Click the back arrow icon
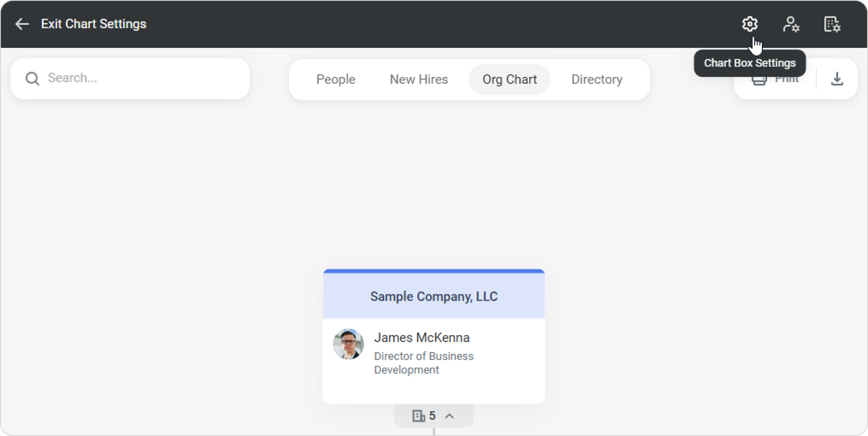Viewport: 868px width, 436px height. (22, 24)
